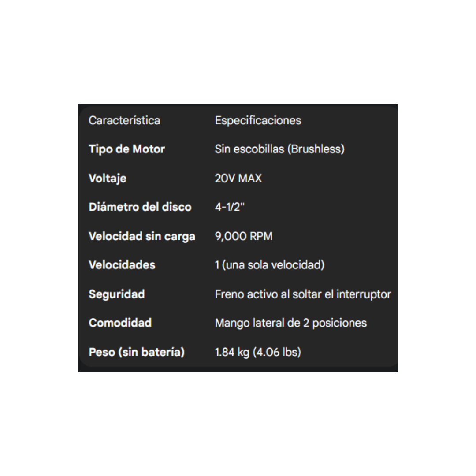Click the Especificaciones column header
The height and width of the screenshot is (476, 476).
point(258,120)
